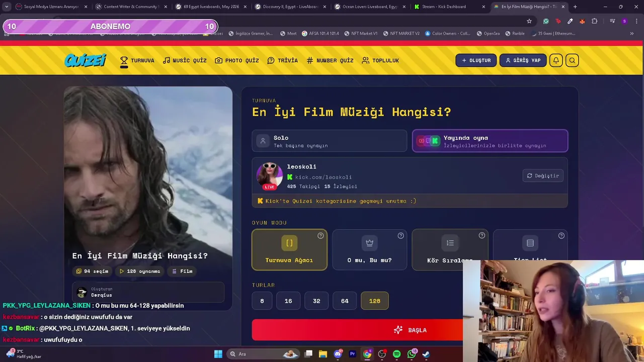This screenshot has width=644, height=362.
Task: Open the search magnifier in Quizei header
Action: pos(572,60)
